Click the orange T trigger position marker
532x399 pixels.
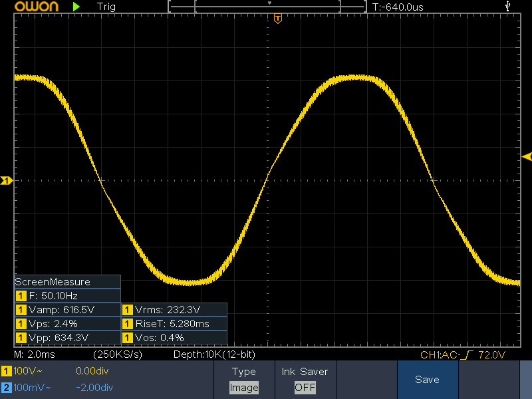(278, 19)
